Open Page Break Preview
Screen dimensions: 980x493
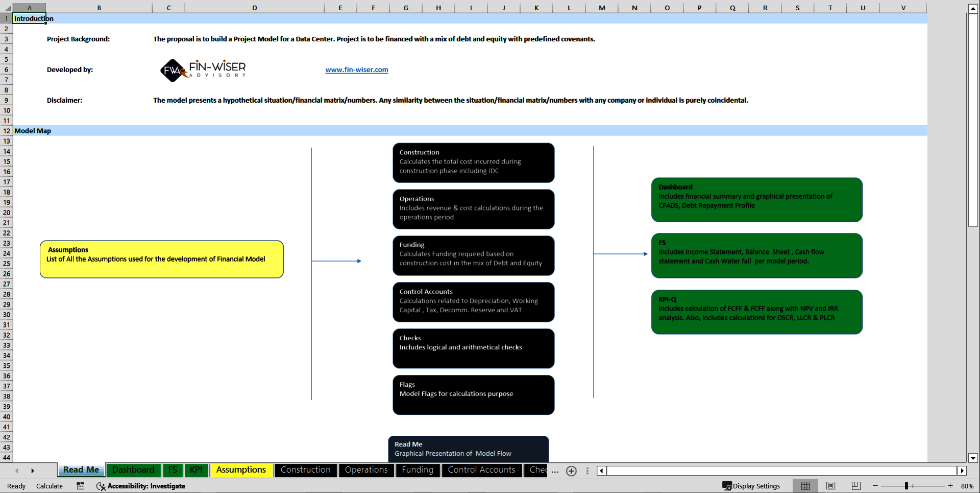click(855, 486)
